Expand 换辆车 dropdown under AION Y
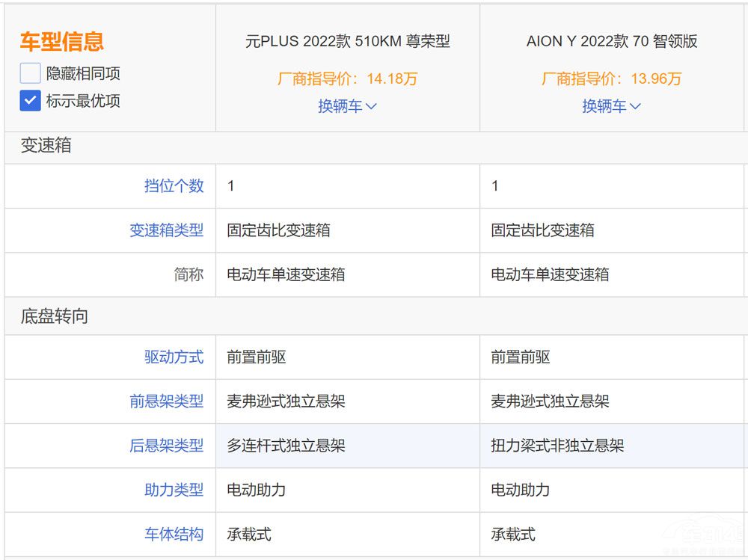 (611, 106)
